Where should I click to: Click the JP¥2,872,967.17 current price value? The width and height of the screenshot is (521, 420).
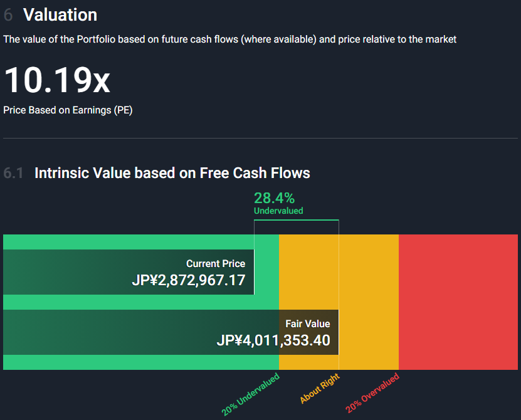(189, 280)
